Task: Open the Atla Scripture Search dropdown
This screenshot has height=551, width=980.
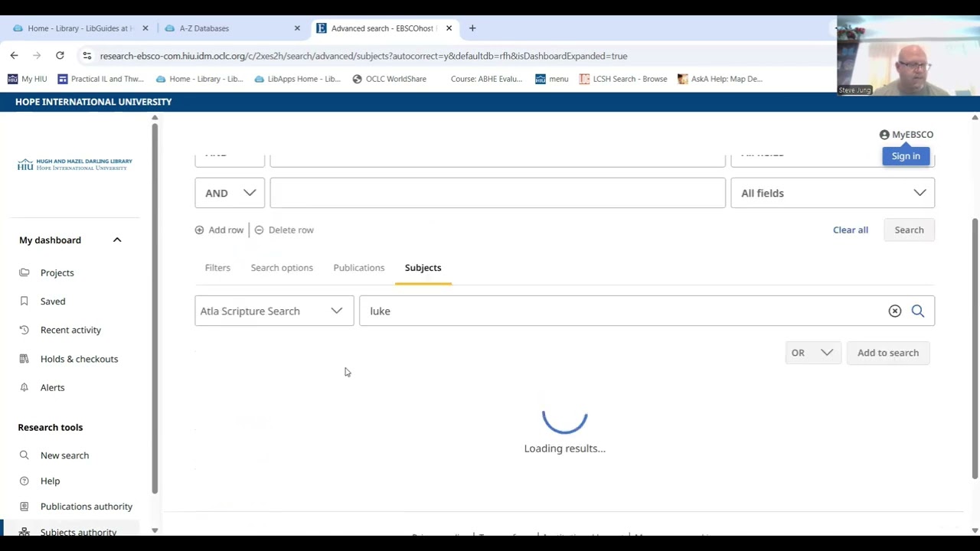Action: [x=274, y=311]
